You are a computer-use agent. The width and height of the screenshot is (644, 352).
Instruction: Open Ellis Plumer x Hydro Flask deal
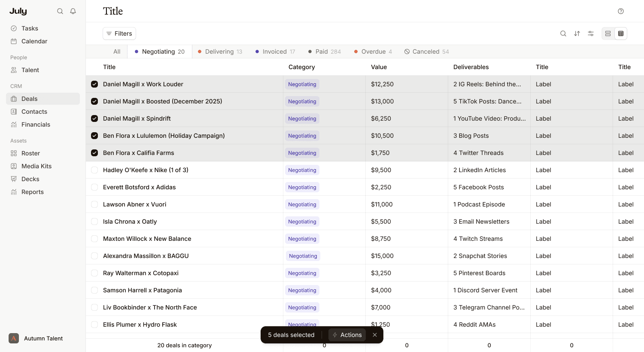click(x=140, y=325)
